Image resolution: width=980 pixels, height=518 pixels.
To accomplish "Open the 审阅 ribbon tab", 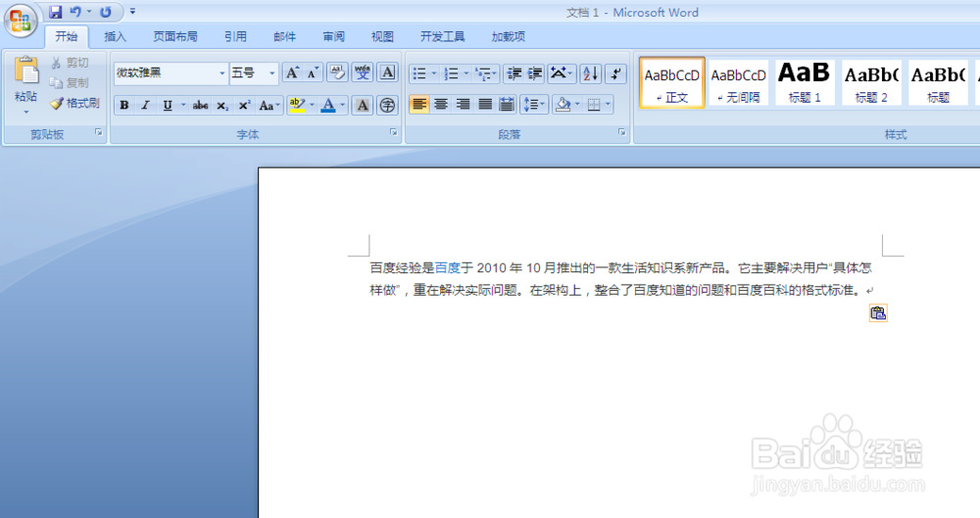I will (334, 37).
